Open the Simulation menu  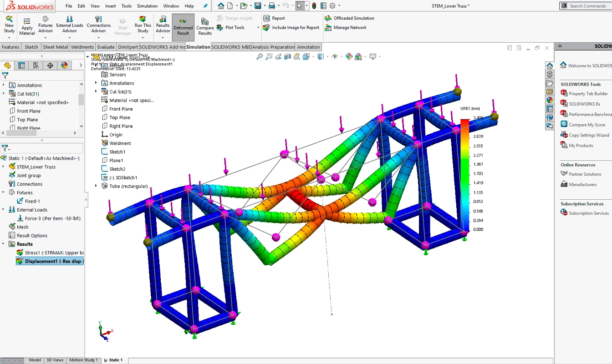pos(147,6)
